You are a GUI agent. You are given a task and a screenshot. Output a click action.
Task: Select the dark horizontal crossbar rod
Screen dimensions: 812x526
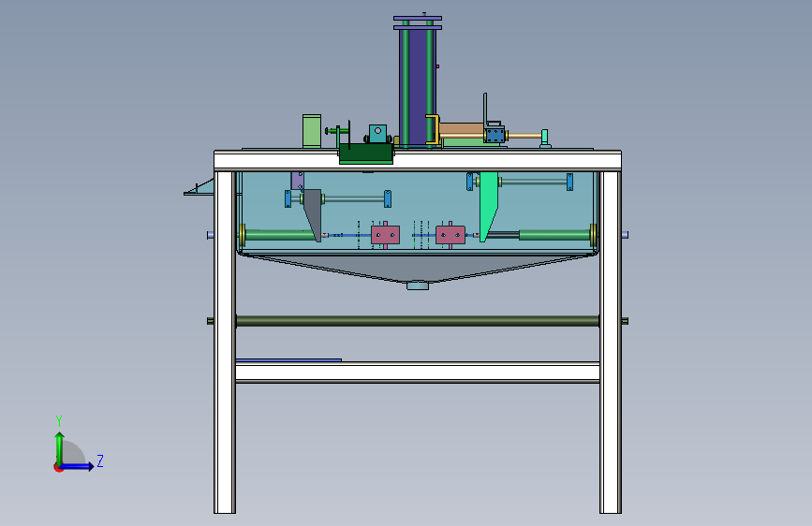[418, 321]
